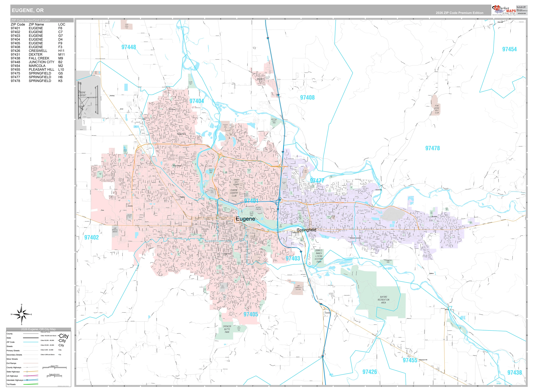Click the 97404 label on the map
The height and width of the screenshot is (392, 535).
pyautogui.click(x=197, y=101)
